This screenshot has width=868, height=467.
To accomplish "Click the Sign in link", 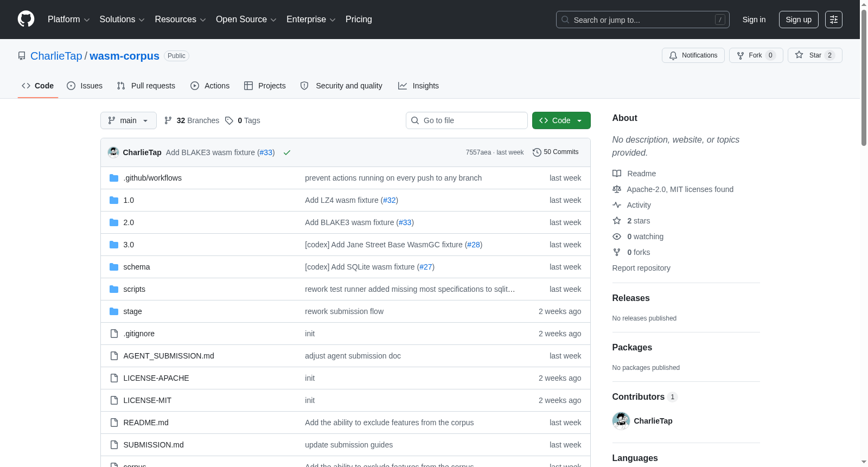I will pos(754,20).
